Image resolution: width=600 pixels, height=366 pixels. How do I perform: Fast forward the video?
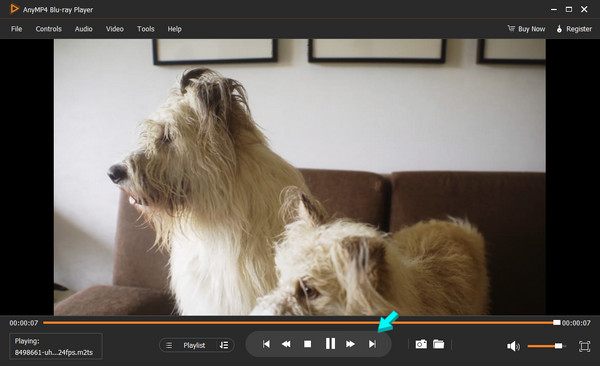pyautogui.click(x=350, y=344)
